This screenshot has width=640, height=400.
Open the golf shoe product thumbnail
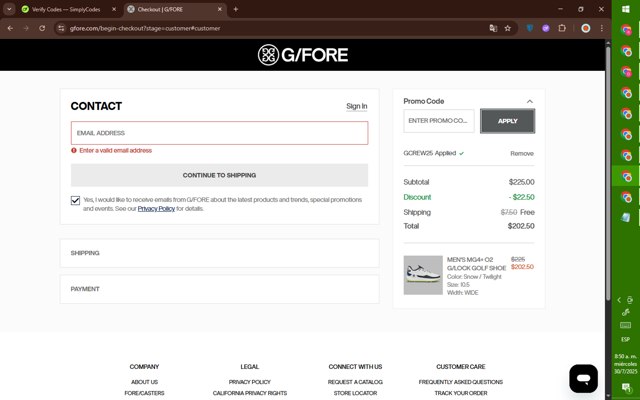(423, 275)
